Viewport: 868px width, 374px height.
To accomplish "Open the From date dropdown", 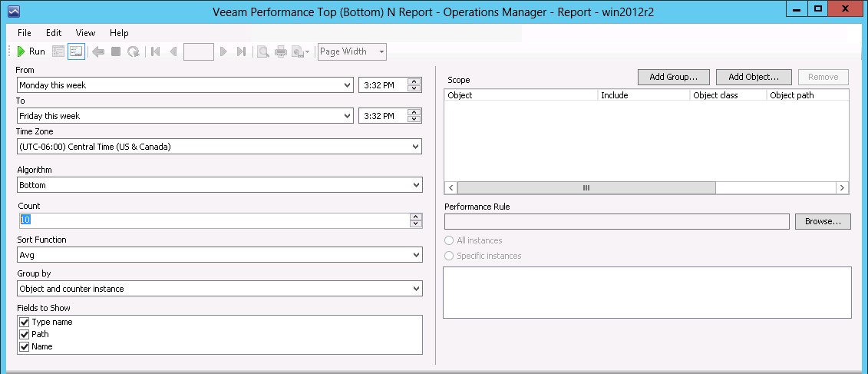I will point(348,85).
